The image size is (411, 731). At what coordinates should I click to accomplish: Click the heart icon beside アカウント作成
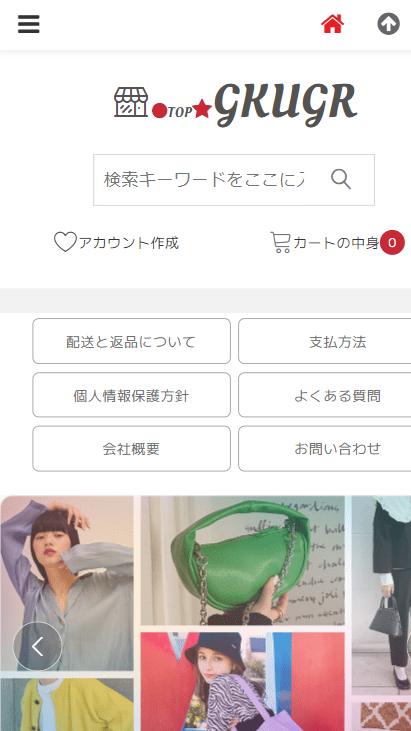point(65,242)
